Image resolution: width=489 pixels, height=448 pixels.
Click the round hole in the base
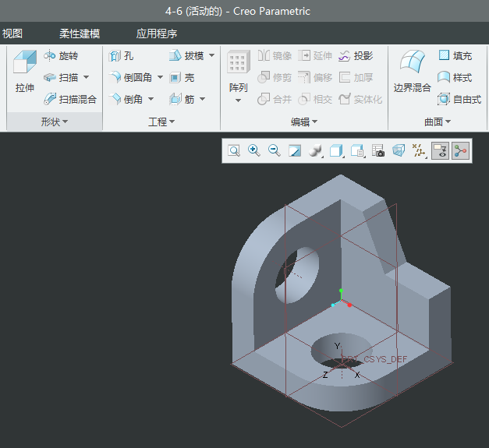pos(341,351)
